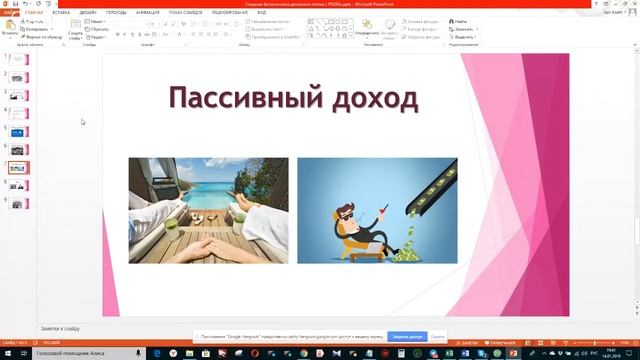
Task: Switch to the ПЕРЕХОДЫ (Transitions) ribbon tab
Action: (x=116, y=12)
